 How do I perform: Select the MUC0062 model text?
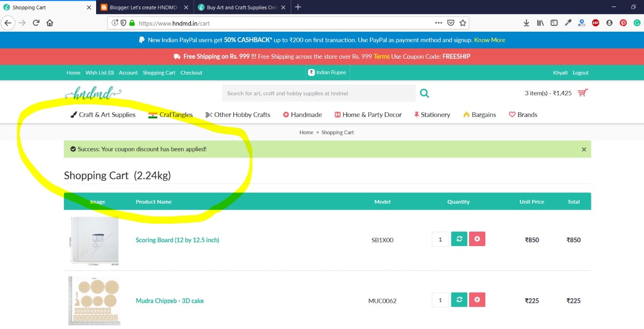click(382, 301)
